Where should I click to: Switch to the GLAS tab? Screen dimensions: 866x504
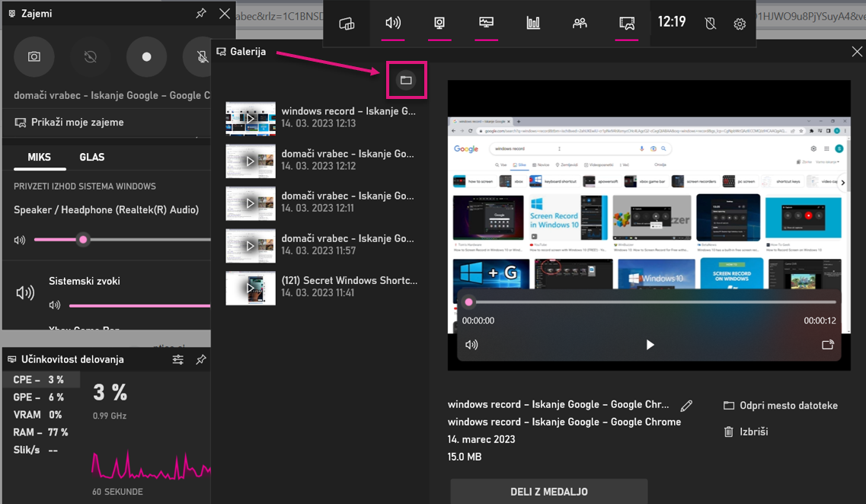(91, 158)
